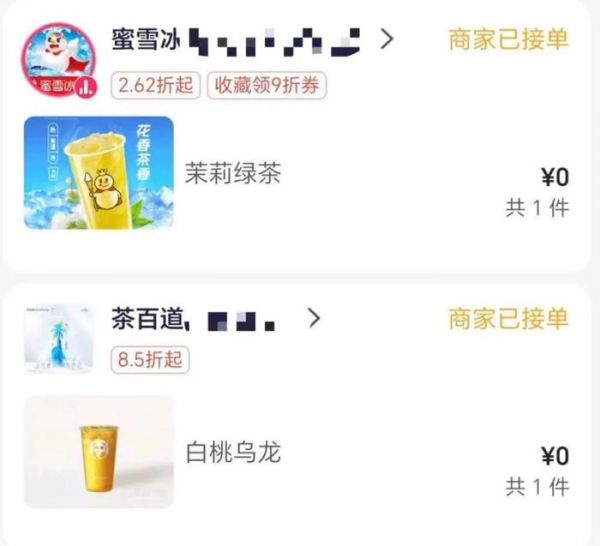
Task: Tap the red bar-chart badge on 蜜雪冰 logo
Action: (x=86, y=87)
